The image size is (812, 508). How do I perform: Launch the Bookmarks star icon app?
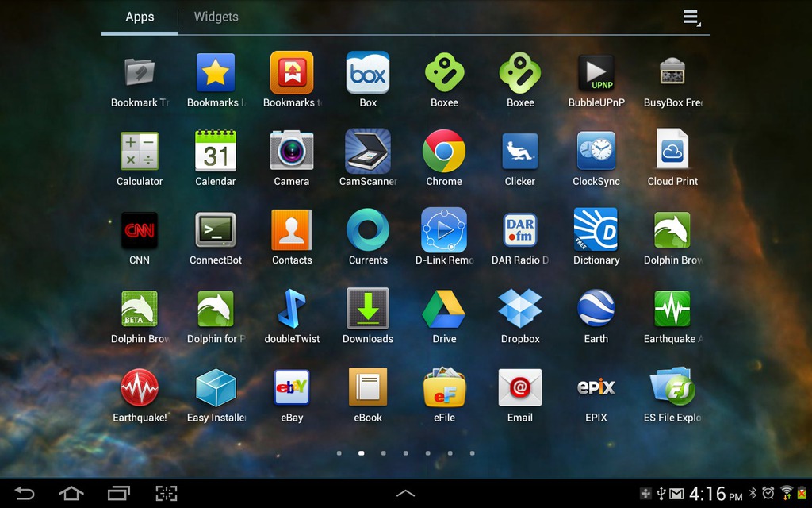point(216,72)
